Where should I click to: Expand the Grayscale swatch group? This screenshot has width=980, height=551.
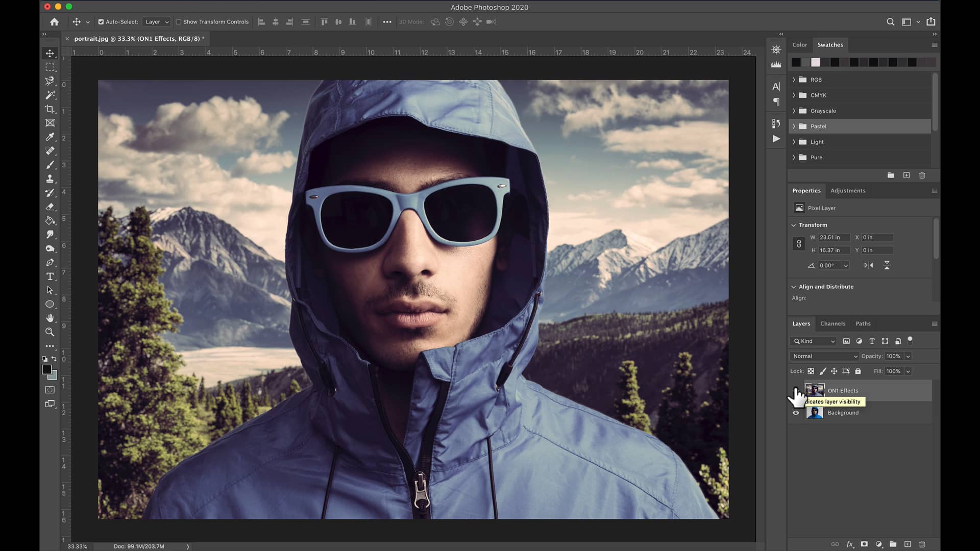coord(794,111)
